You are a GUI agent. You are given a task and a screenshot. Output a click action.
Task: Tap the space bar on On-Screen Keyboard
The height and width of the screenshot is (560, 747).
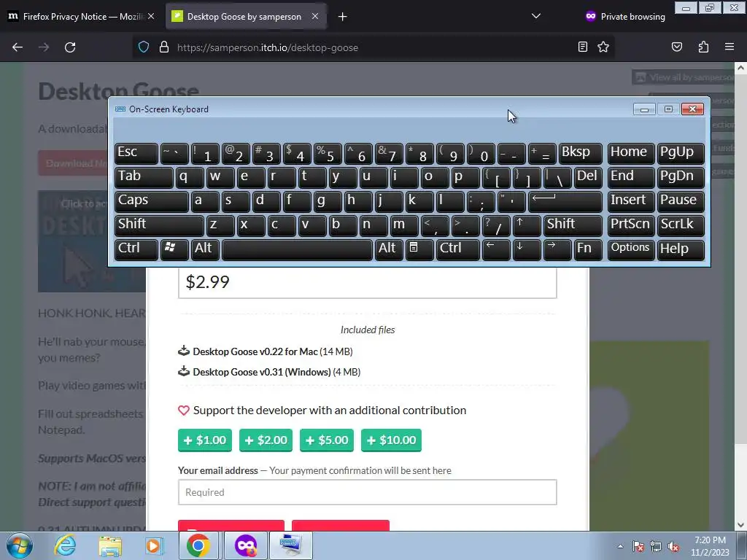298,249
